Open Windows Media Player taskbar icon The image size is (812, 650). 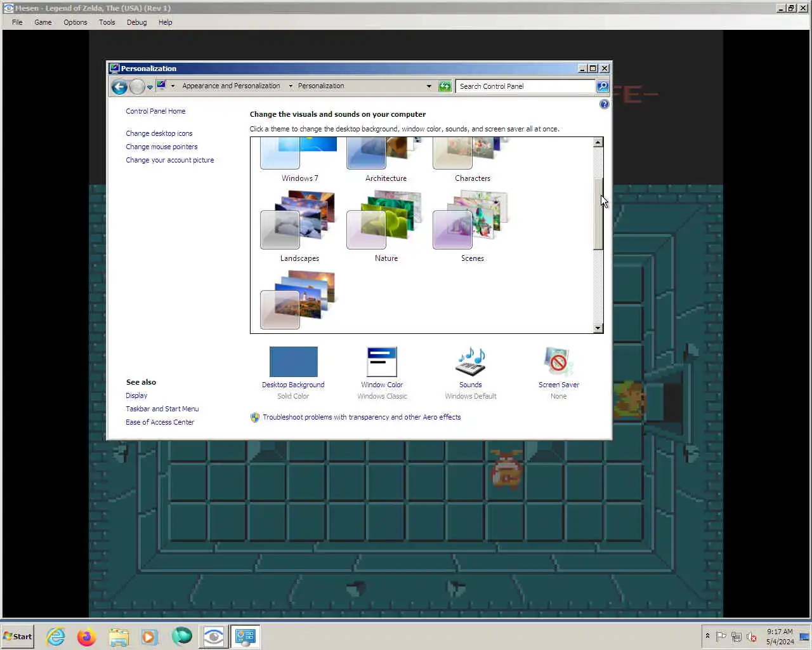[x=150, y=637]
